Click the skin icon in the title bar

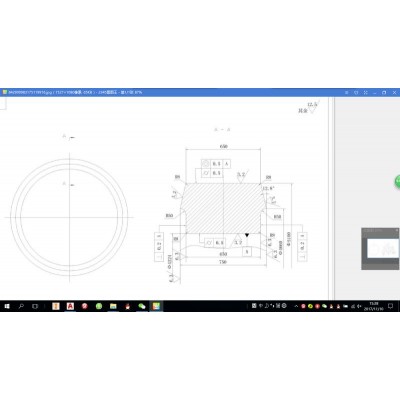(x=356, y=92)
